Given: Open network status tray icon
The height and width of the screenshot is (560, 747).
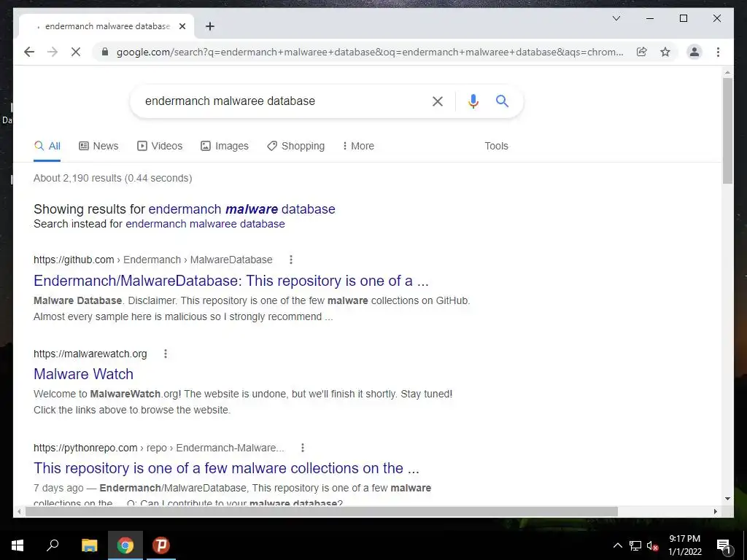Looking at the screenshot, I should [x=635, y=545].
